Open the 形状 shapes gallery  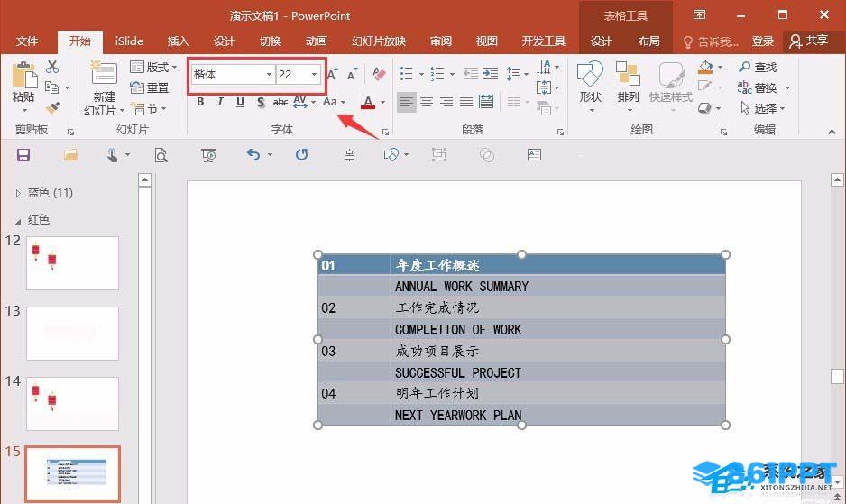pos(590,87)
